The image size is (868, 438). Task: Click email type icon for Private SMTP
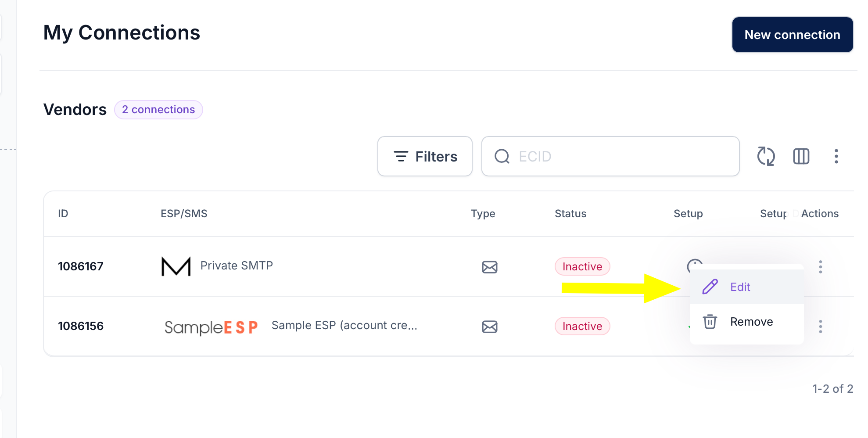coord(489,267)
